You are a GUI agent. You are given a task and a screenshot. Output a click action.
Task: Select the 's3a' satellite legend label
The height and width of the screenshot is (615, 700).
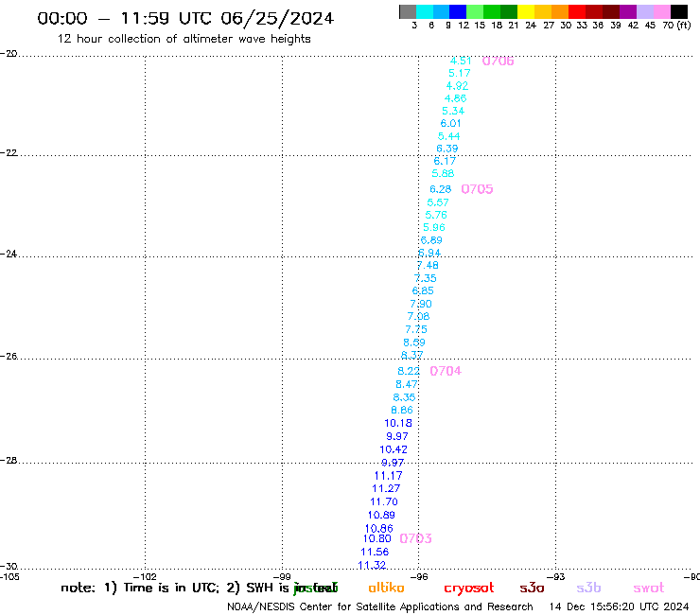532,588
